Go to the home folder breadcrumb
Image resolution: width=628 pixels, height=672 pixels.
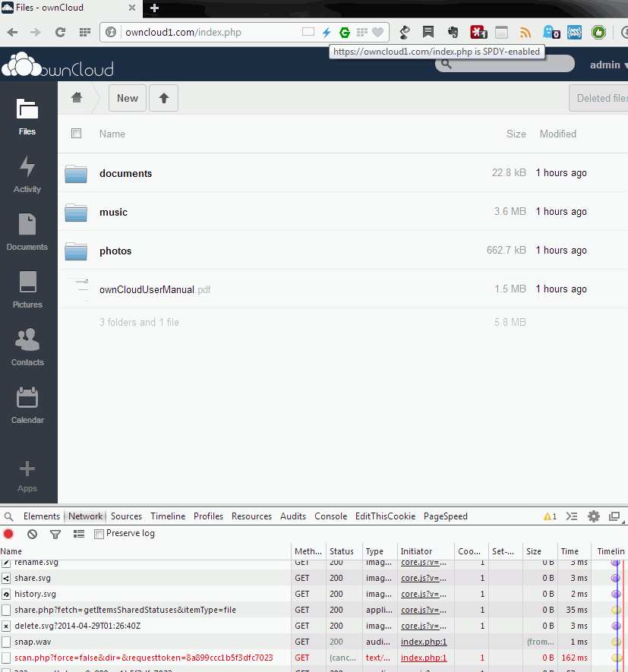77,98
